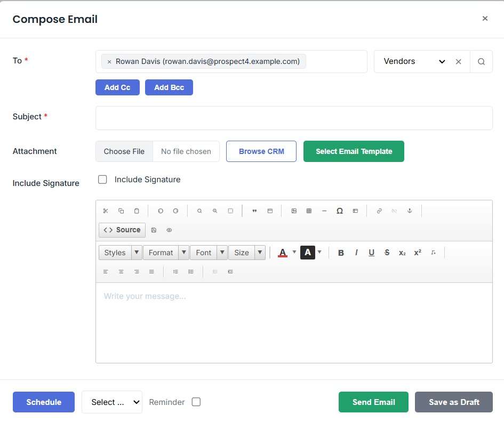Open the Size dropdown

point(247,253)
